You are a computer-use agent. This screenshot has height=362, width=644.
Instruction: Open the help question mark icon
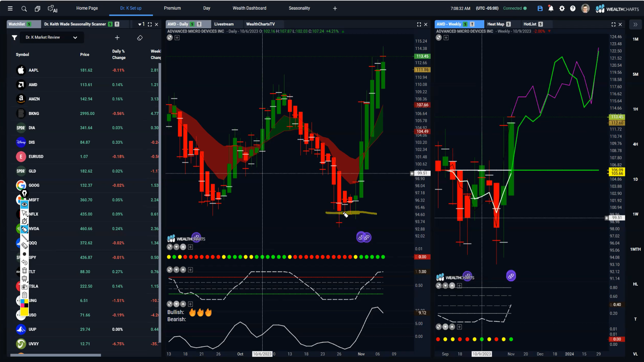pyautogui.click(x=573, y=8)
